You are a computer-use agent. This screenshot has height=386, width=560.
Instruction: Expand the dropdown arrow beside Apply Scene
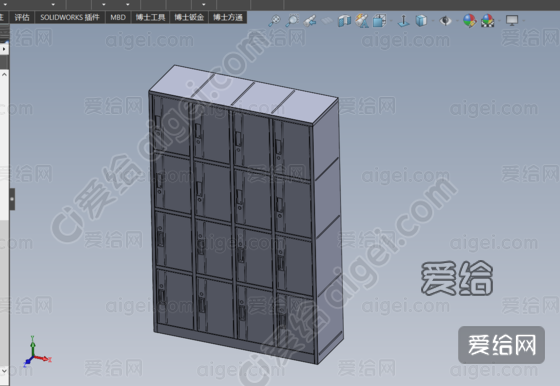coord(499,21)
